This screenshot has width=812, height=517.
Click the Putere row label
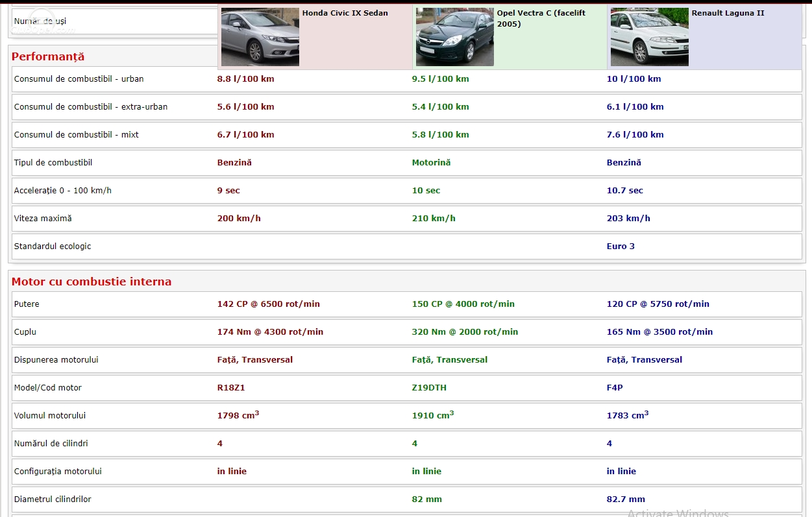[27, 304]
